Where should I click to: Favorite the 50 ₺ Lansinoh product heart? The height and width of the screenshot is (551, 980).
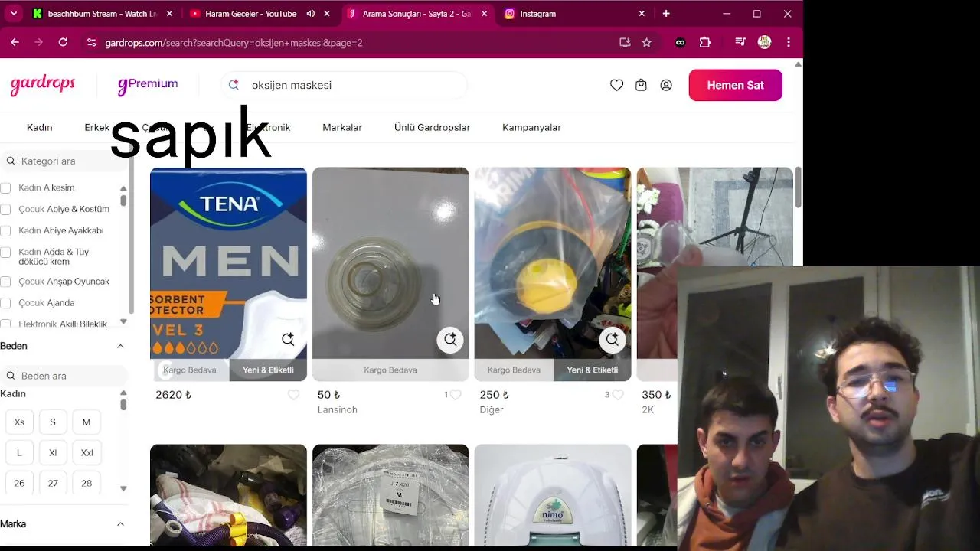456,395
